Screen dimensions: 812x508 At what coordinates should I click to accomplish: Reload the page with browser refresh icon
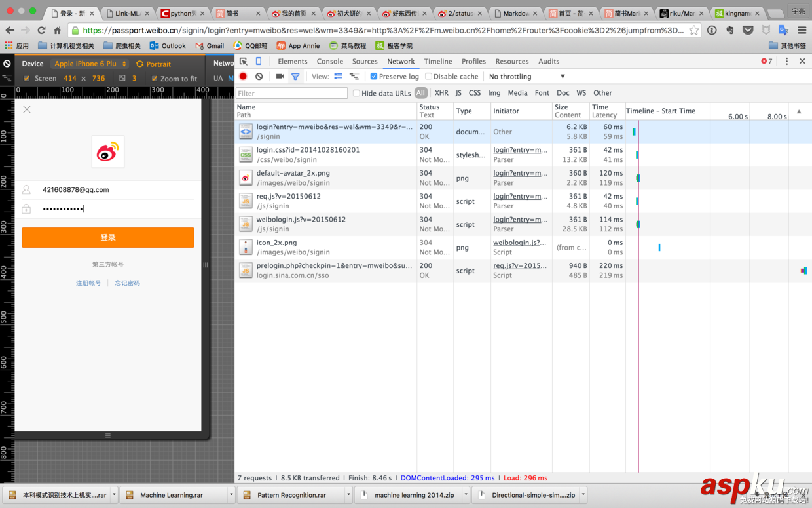pos(41,30)
